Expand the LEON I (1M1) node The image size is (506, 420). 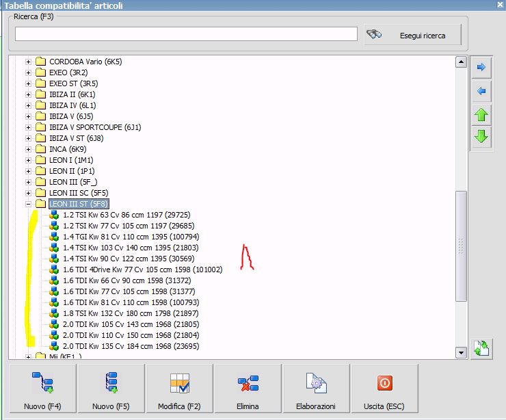(29, 160)
